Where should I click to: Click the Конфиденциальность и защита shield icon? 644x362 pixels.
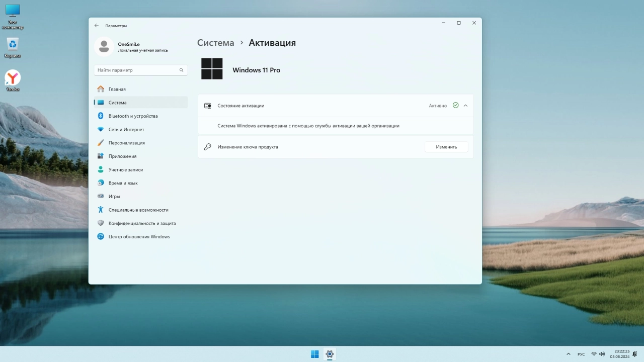point(101,223)
